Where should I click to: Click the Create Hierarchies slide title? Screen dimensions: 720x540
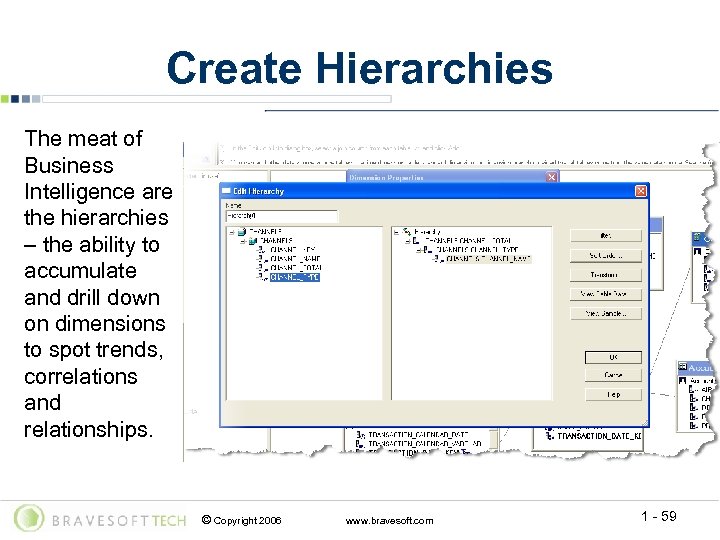tap(360, 68)
